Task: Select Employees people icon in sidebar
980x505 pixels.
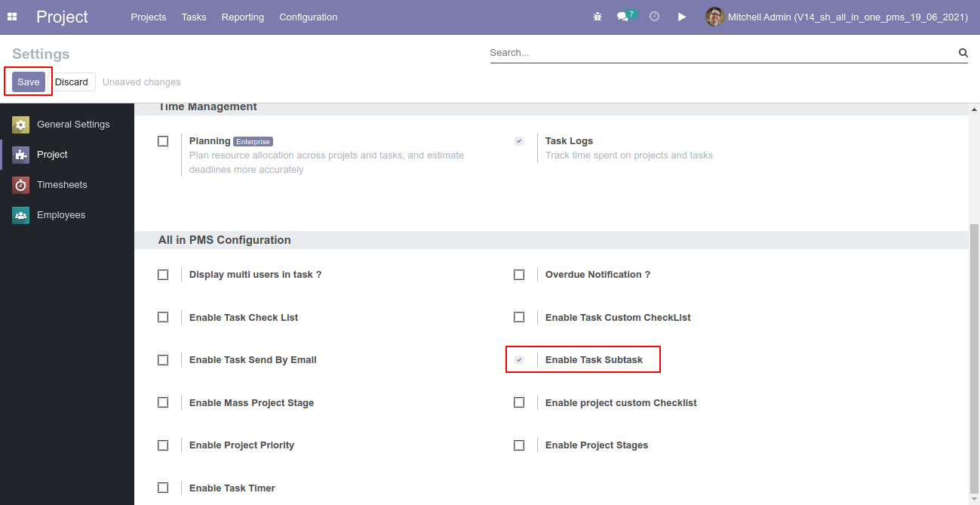Action: click(21, 215)
